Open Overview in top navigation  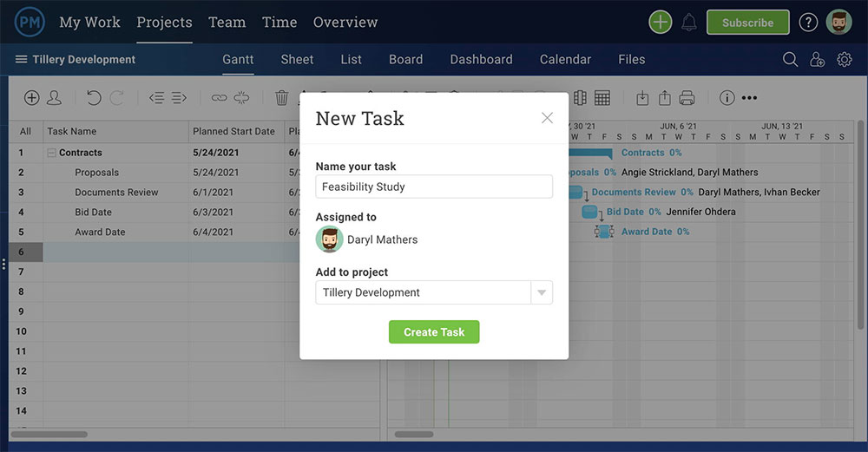click(x=345, y=23)
